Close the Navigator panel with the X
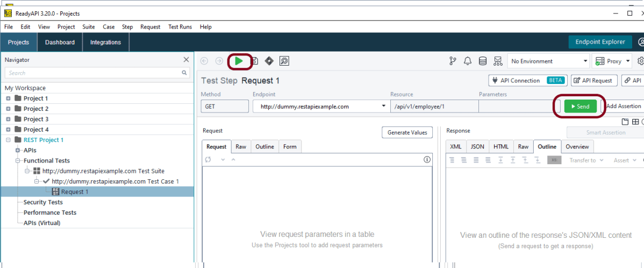644x268 pixels. click(186, 60)
